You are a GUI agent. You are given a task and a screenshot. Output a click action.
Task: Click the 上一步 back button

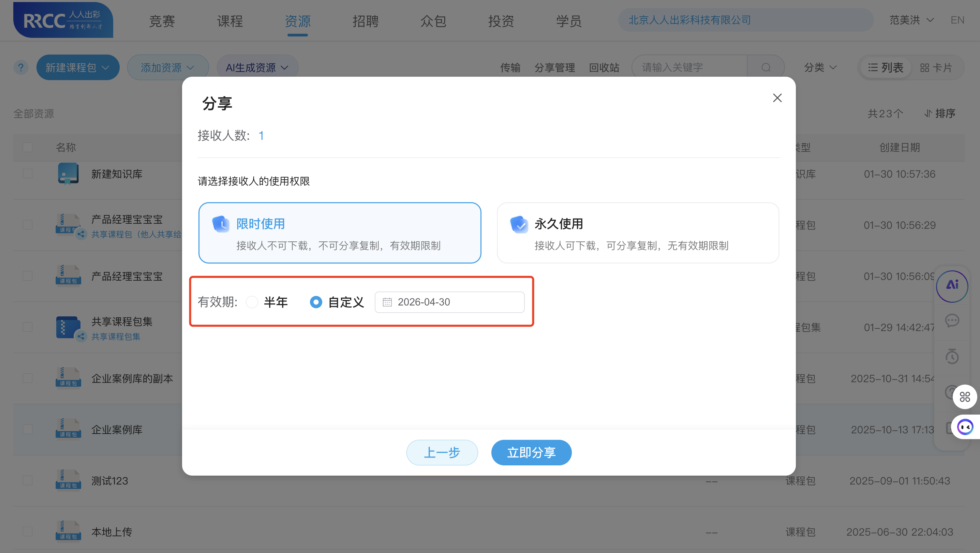(442, 452)
